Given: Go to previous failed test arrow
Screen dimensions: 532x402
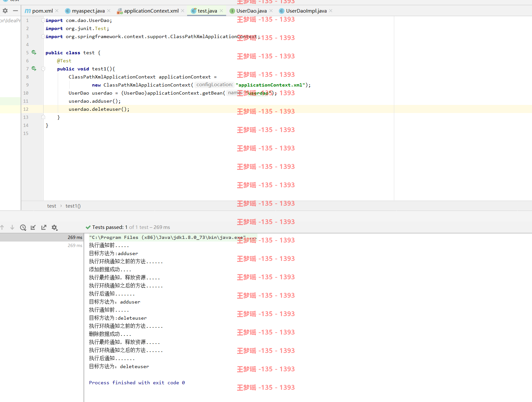Looking at the screenshot, I should (x=2, y=227).
